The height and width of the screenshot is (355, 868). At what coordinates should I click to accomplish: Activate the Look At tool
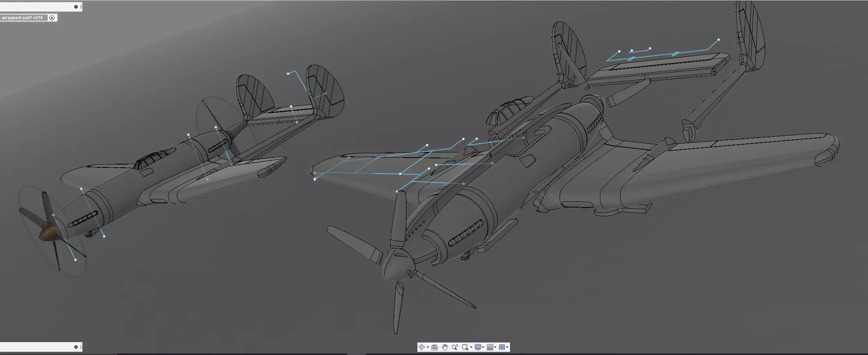tap(435, 347)
